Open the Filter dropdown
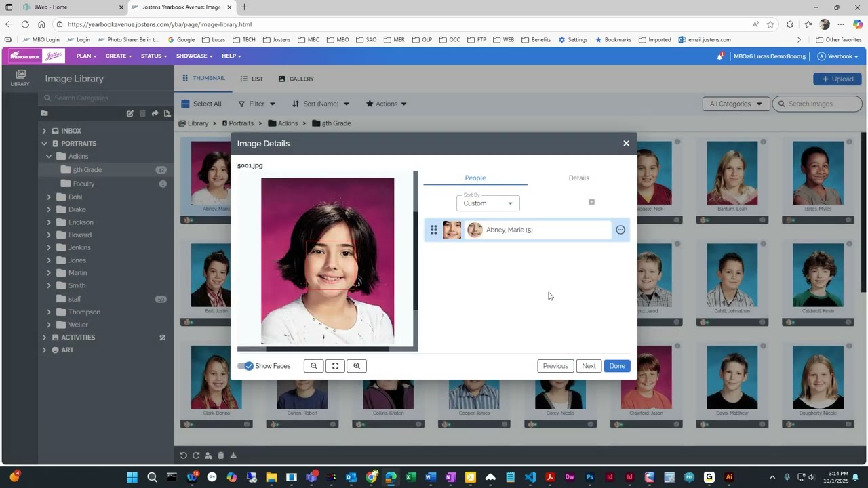Image resolution: width=868 pixels, height=488 pixels. pos(256,104)
